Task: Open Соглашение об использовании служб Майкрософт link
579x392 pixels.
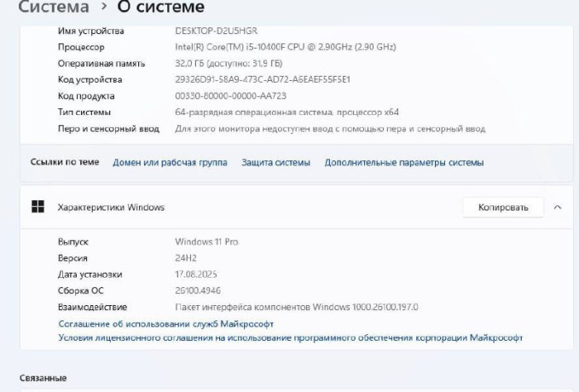Action: tap(165, 324)
